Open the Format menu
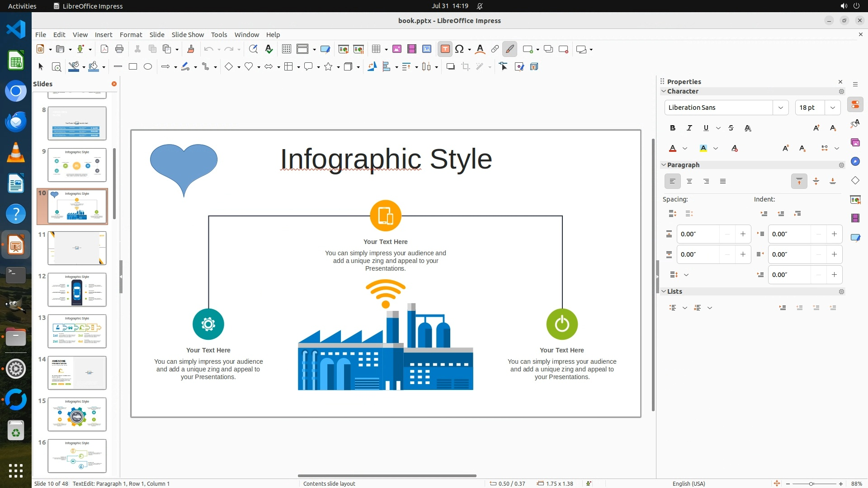The height and width of the screenshot is (488, 868). click(x=131, y=35)
